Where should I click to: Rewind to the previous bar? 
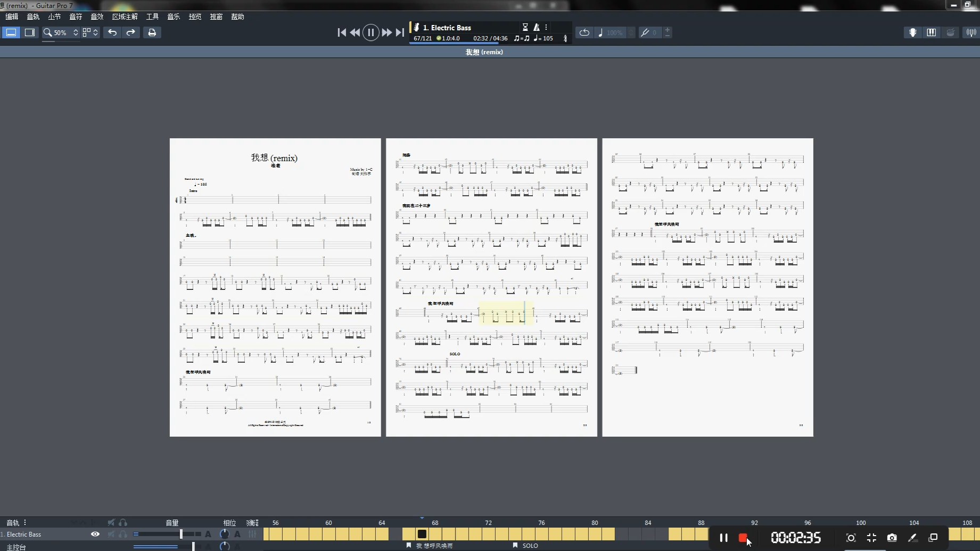pos(355,32)
